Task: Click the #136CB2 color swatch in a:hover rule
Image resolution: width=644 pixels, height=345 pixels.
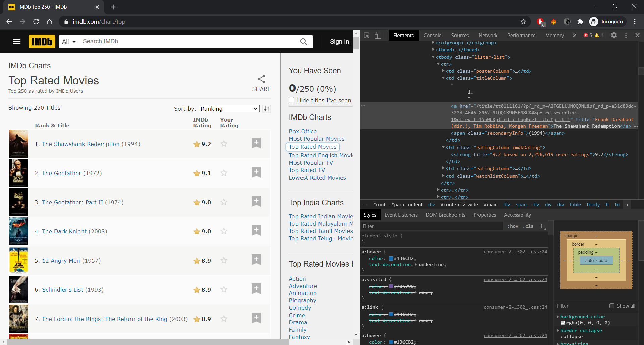Action: coord(391,258)
